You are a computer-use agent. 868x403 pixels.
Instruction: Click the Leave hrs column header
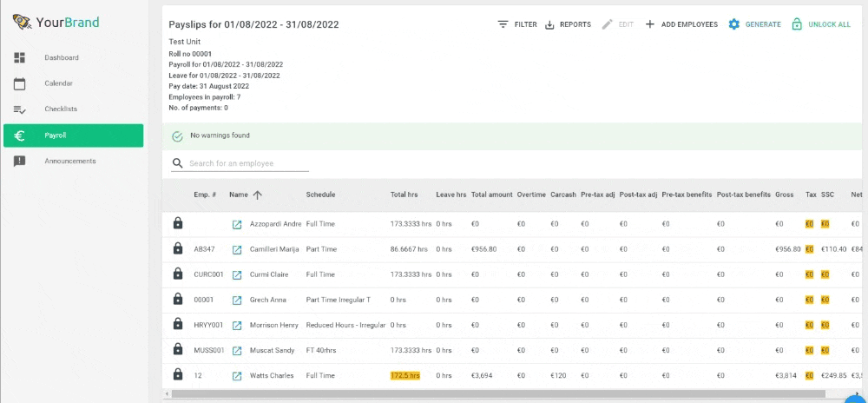click(x=451, y=195)
